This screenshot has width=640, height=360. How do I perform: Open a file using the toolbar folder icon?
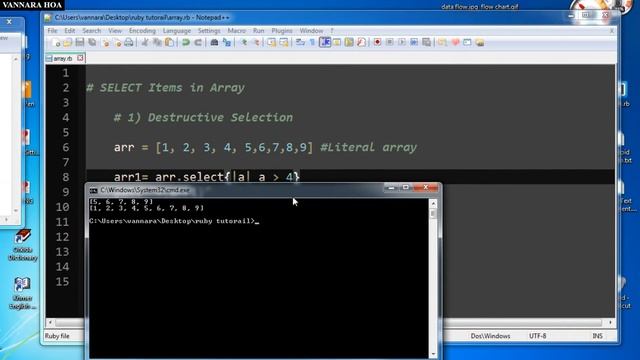tap(67, 42)
